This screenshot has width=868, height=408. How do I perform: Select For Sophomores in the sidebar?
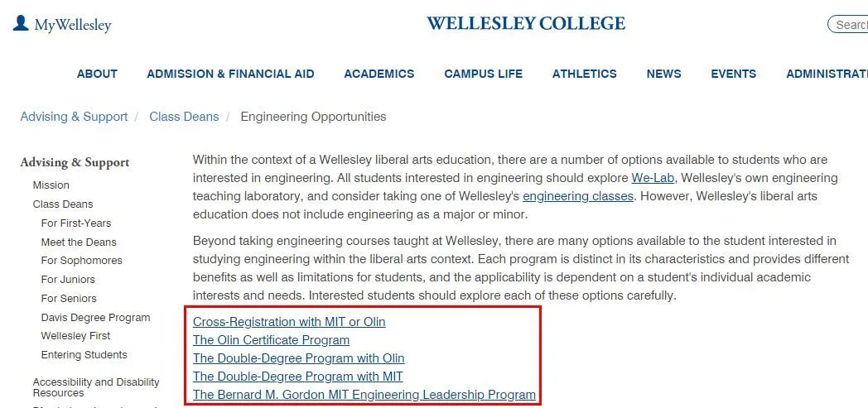pos(81,261)
